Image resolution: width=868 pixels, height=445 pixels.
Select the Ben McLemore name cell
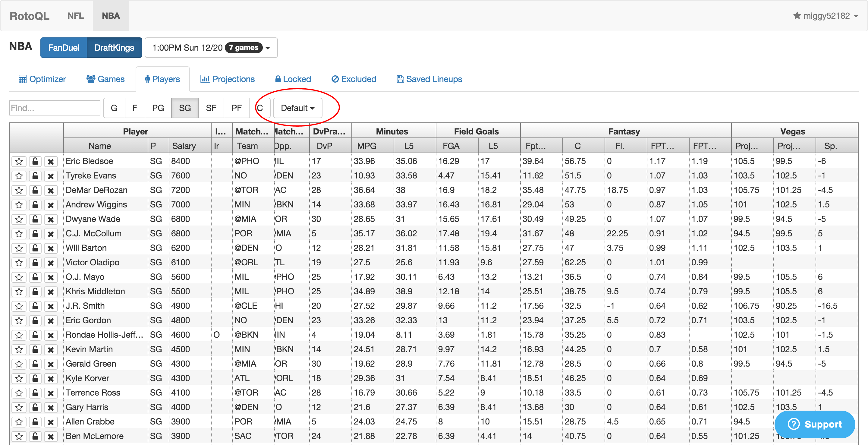(x=105, y=436)
